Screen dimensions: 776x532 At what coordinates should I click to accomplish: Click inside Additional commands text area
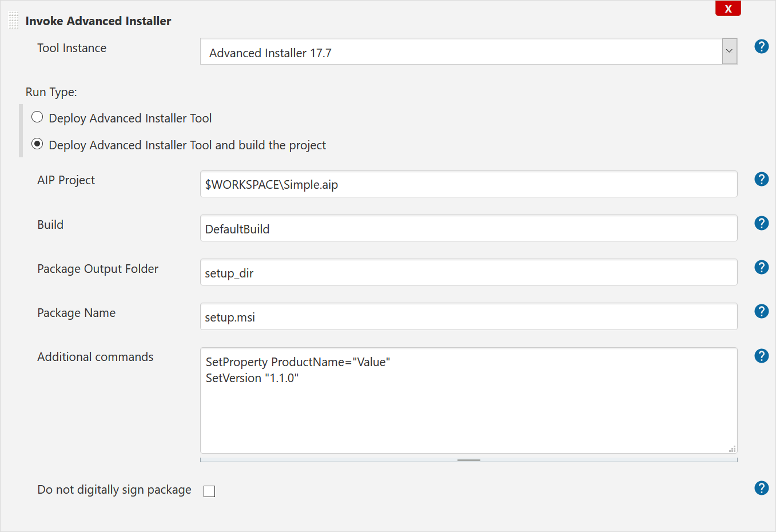(x=468, y=400)
